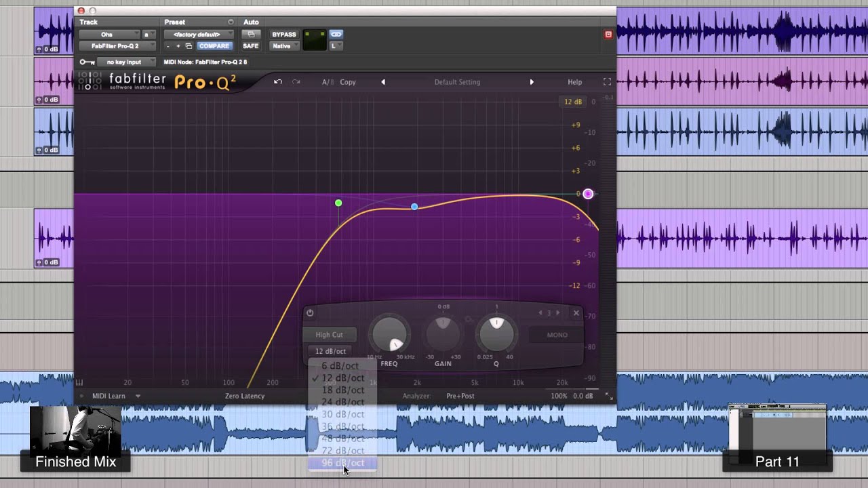Click Pre+Post analyzer setting
The height and width of the screenshot is (488, 868).
[460, 396]
